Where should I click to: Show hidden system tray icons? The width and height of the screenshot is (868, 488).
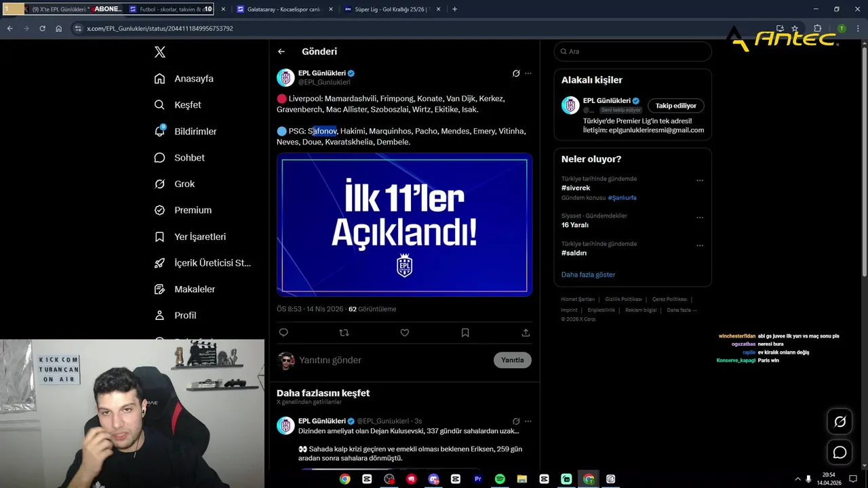(x=798, y=479)
